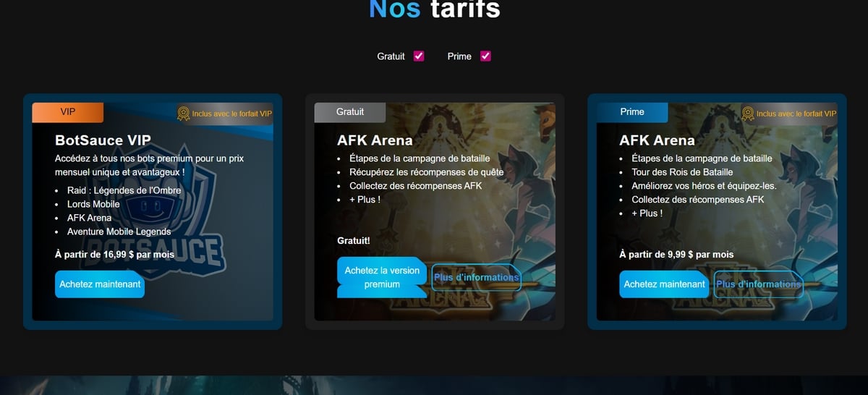
Task: Click 'Aventure Mobile Legends' list item
Action: pyautogui.click(x=119, y=232)
